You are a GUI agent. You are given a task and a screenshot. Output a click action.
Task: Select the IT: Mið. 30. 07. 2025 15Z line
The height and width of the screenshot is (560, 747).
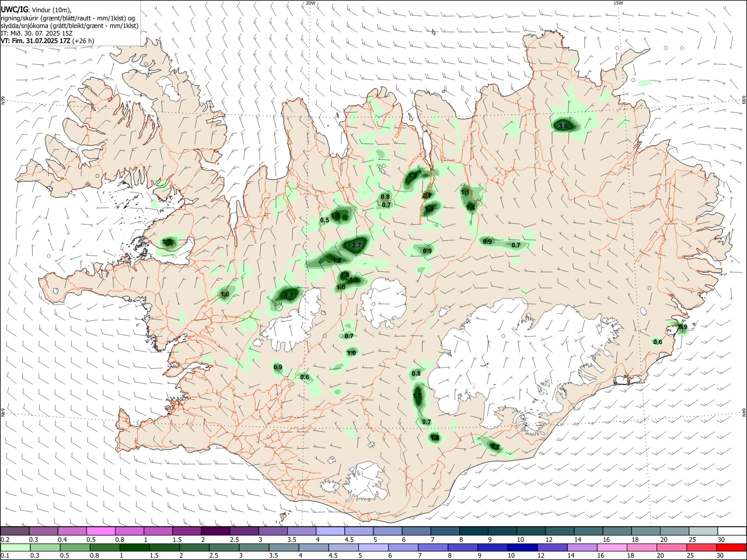[x=37, y=33]
